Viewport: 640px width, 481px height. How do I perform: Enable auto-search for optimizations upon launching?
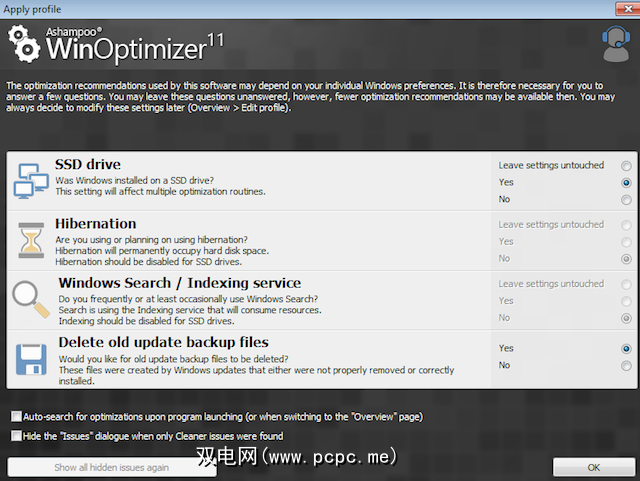(16, 416)
